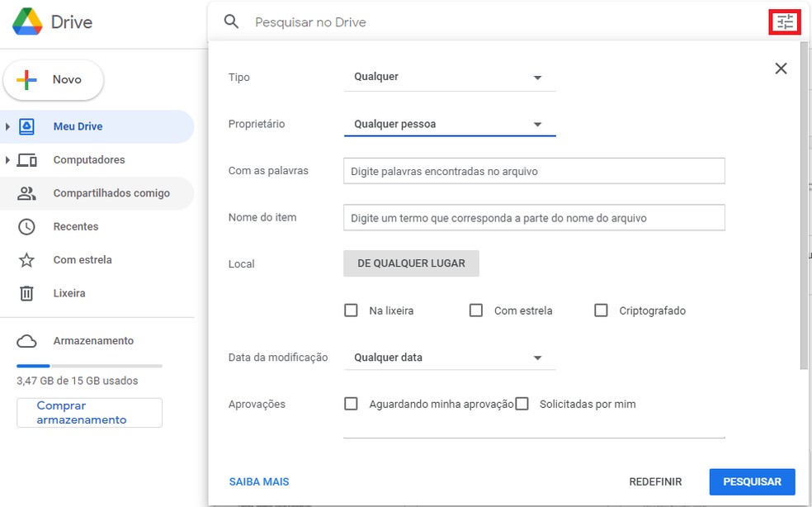
Task: Open Meu Drive in the sidebar
Action: coord(97,126)
